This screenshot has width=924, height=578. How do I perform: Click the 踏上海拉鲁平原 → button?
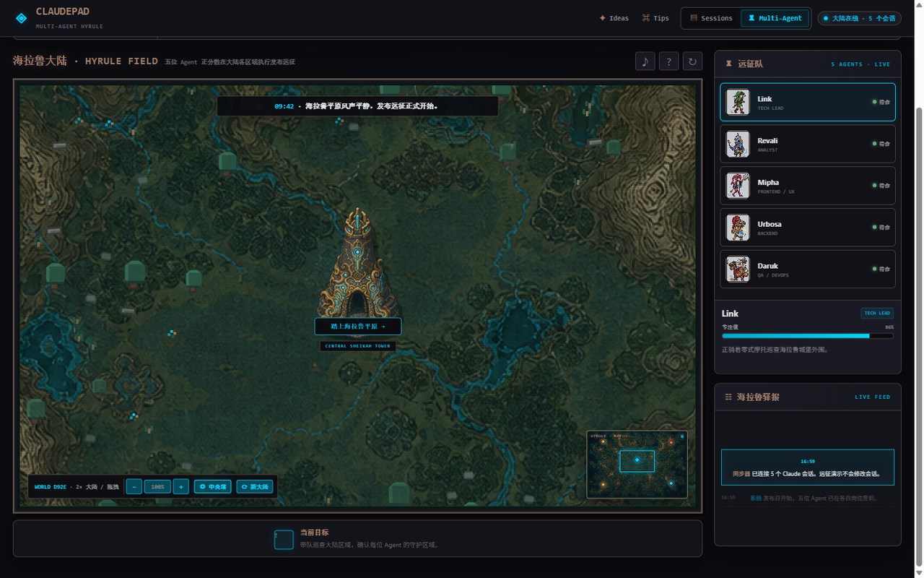click(x=358, y=327)
